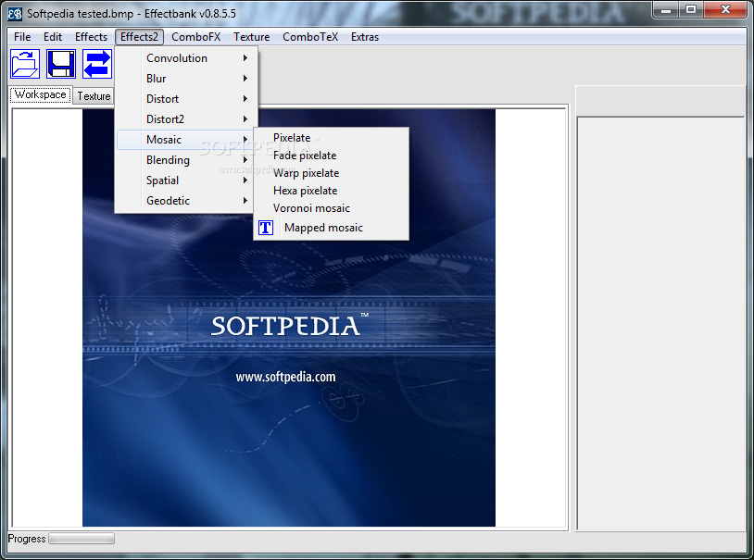Screen dimensions: 754x560
Task: Expand the Convolution submenu
Action: coord(186,58)
